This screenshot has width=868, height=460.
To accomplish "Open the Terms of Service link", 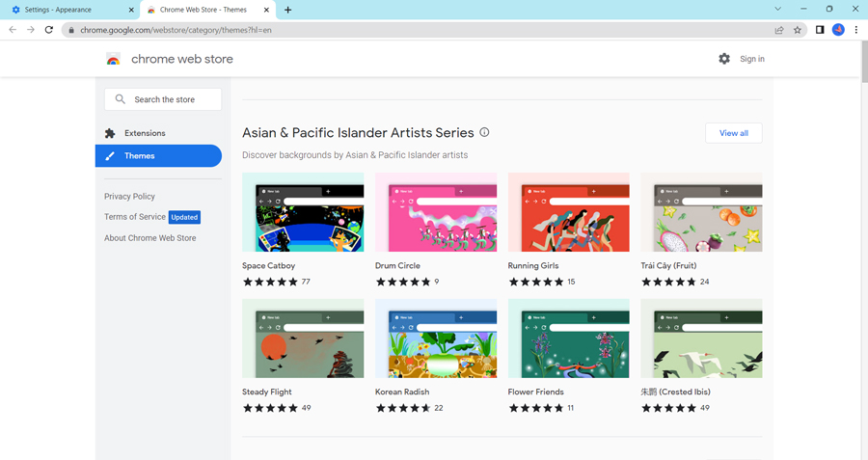I will click(x=134, y=217).
